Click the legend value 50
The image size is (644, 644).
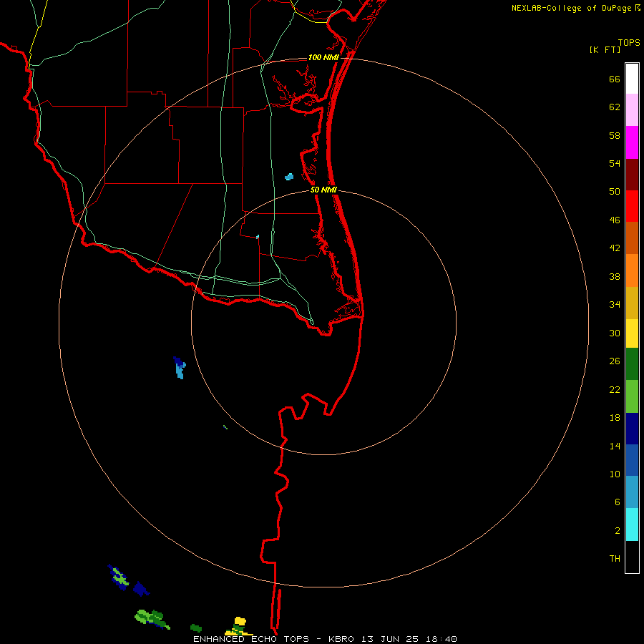615,191
